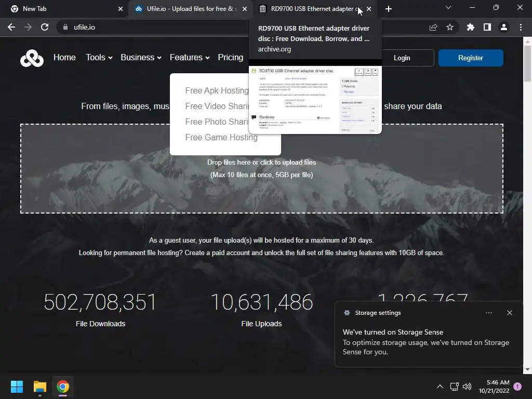Open the notification center badge
The height and width of the screenshot is (399, 532).
click(517, 387)
